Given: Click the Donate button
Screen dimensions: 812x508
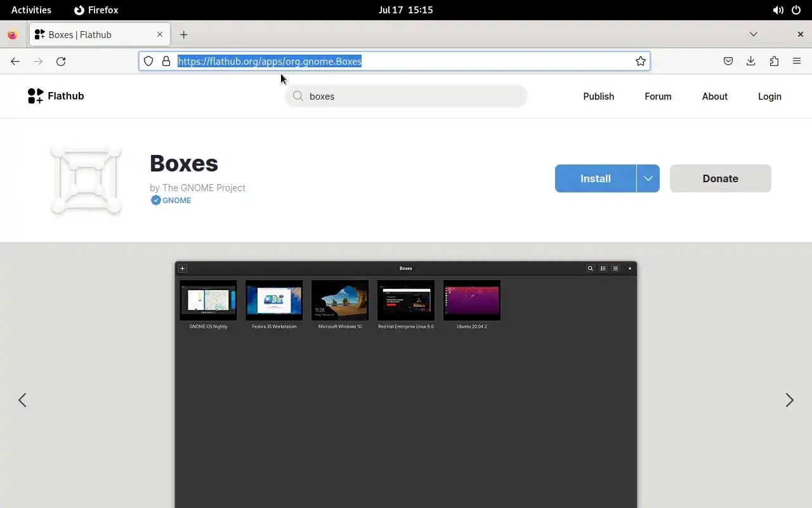Looking at the screenshot, I should coord(721,178).
